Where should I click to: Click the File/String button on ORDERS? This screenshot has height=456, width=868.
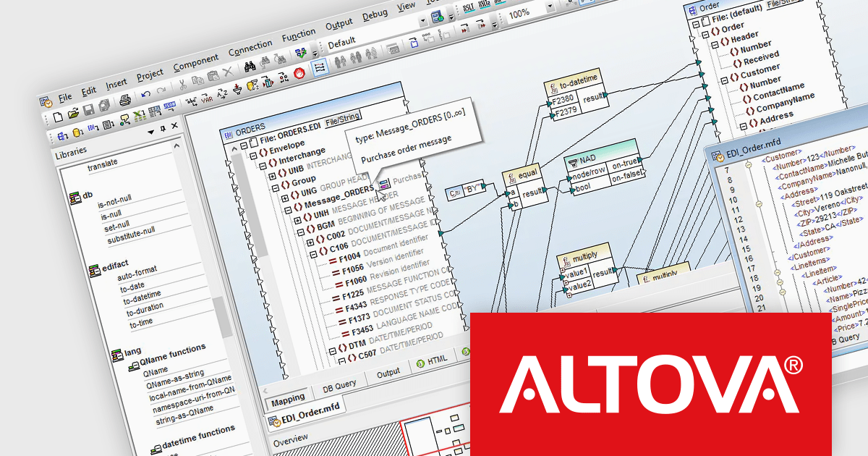(x=342, y=116)
